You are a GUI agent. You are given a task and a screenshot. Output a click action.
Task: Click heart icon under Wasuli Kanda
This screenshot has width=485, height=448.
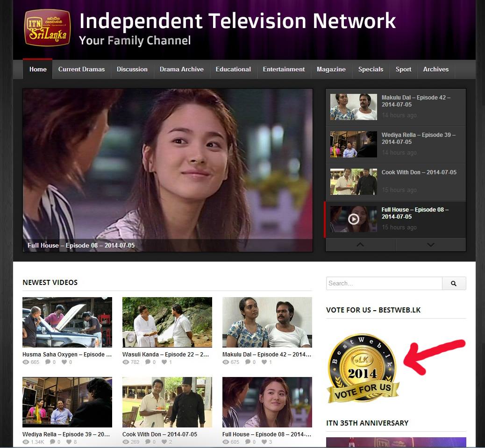[164, 362]
